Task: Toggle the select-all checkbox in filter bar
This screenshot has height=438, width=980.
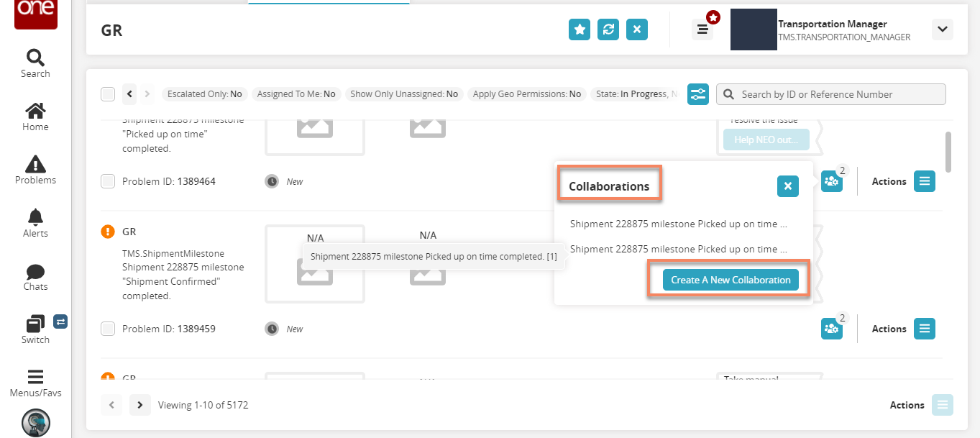Action: pos(108,94)
